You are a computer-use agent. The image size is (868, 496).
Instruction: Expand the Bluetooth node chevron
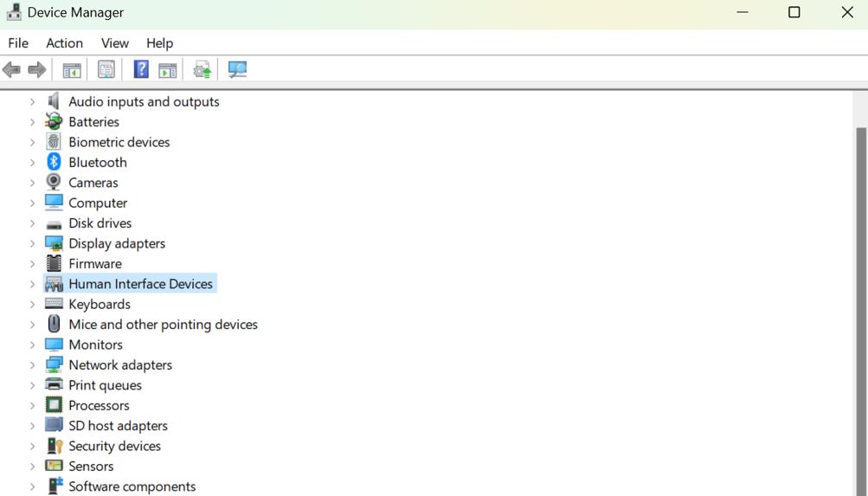tap(33, 162)
